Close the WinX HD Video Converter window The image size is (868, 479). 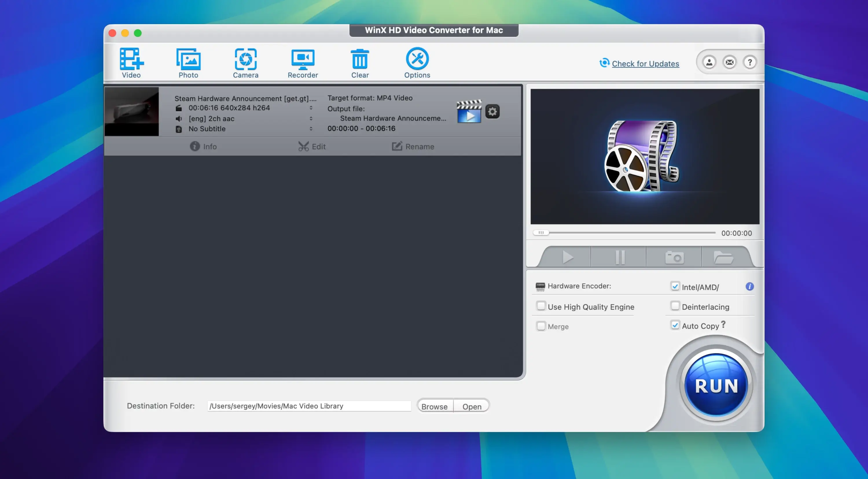coord(113,33)
